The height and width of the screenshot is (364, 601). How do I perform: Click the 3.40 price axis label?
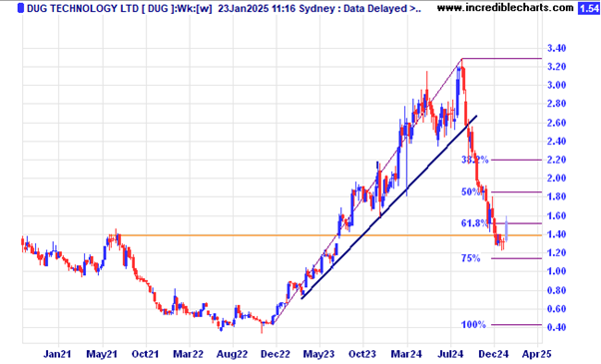click(556, 49)
